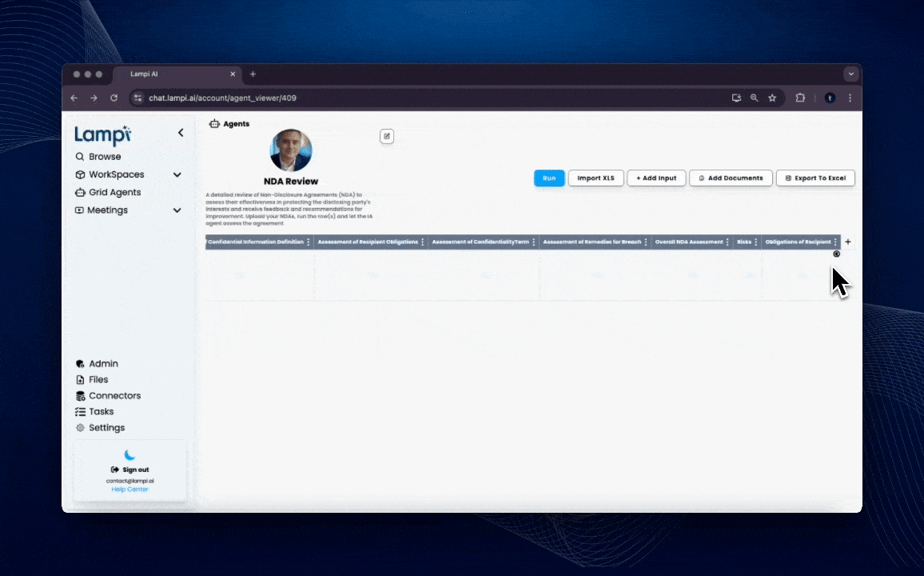The height and width of the screenshot is (576, 924).
Task: Click the Add Input button
Action: tap(656, 178)
